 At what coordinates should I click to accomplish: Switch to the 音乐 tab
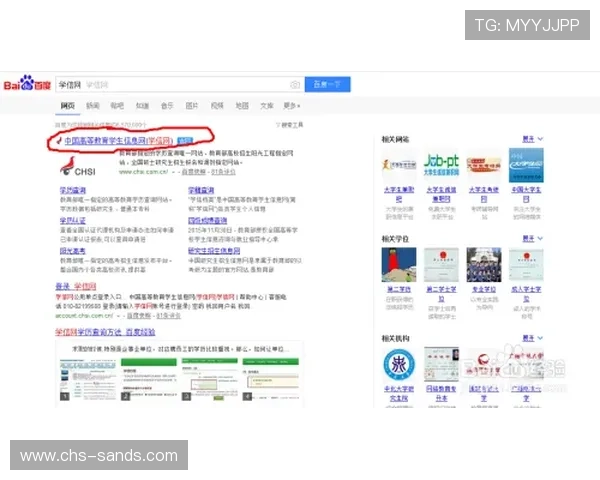coord(167,106)
